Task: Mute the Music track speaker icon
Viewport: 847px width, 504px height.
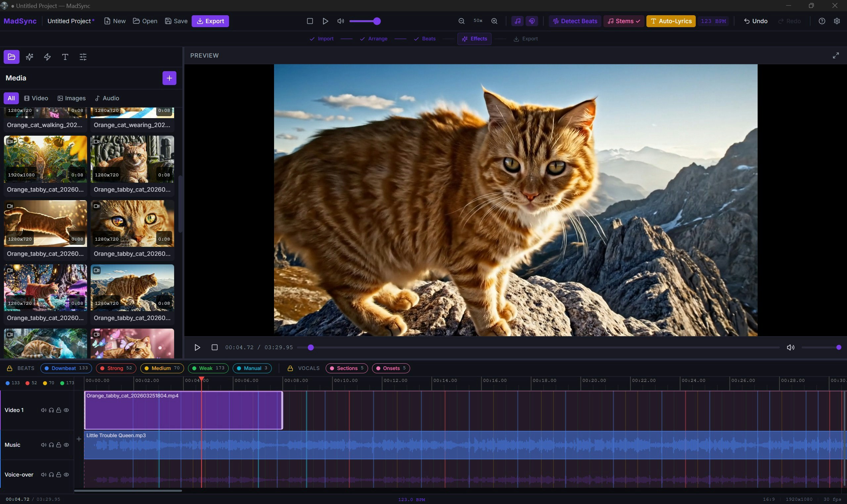Action: coord(43,444)
